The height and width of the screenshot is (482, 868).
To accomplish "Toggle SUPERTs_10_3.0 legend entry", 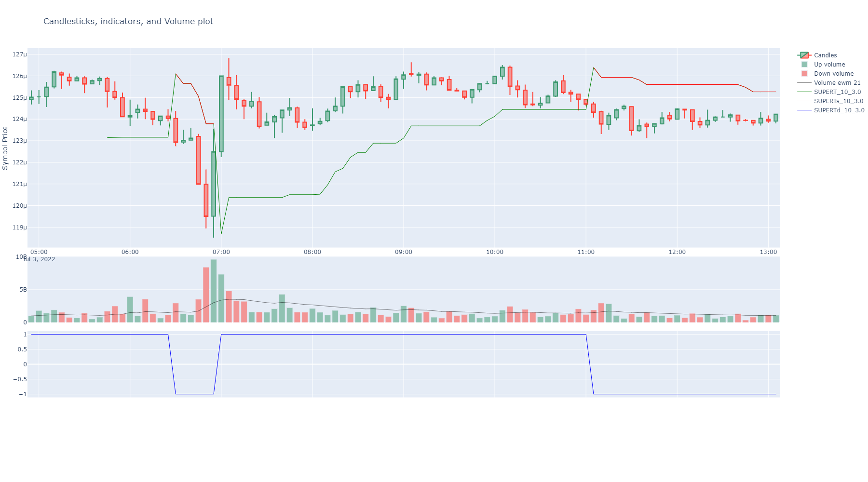I will click(x=831, y=101).
